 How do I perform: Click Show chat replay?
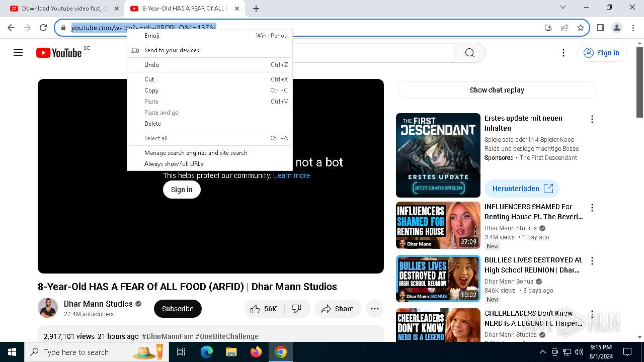point(497,90)
